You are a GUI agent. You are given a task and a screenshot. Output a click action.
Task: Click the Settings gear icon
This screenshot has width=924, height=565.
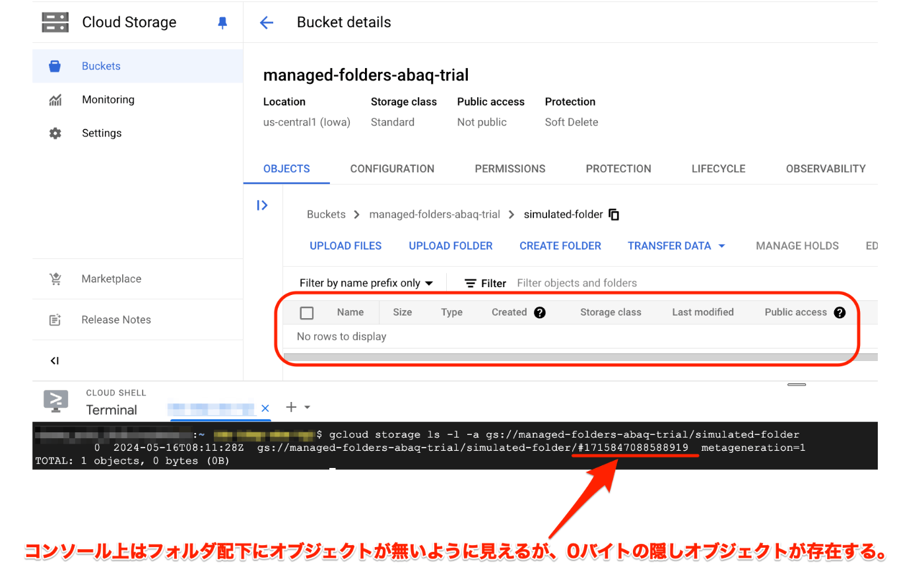55,133
